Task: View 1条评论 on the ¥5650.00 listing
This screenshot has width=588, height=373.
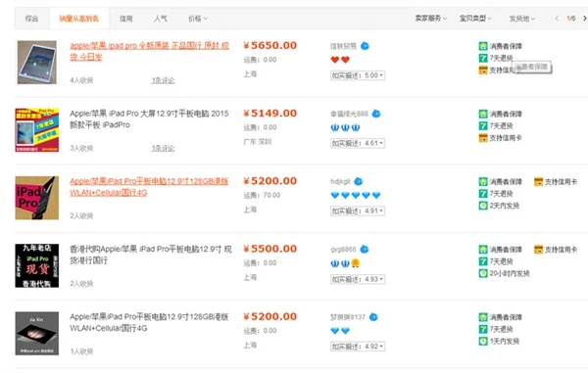Action: tap(163, 80)
